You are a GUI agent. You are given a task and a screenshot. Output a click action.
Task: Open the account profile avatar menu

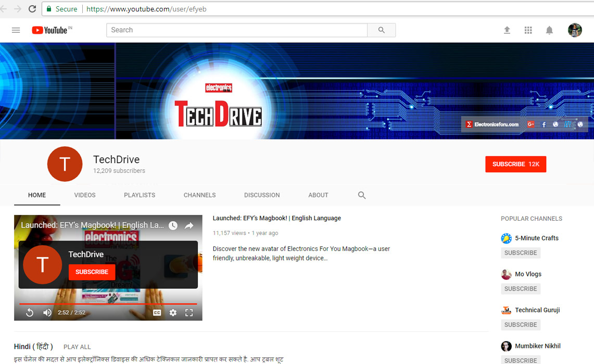coord(575,30)
